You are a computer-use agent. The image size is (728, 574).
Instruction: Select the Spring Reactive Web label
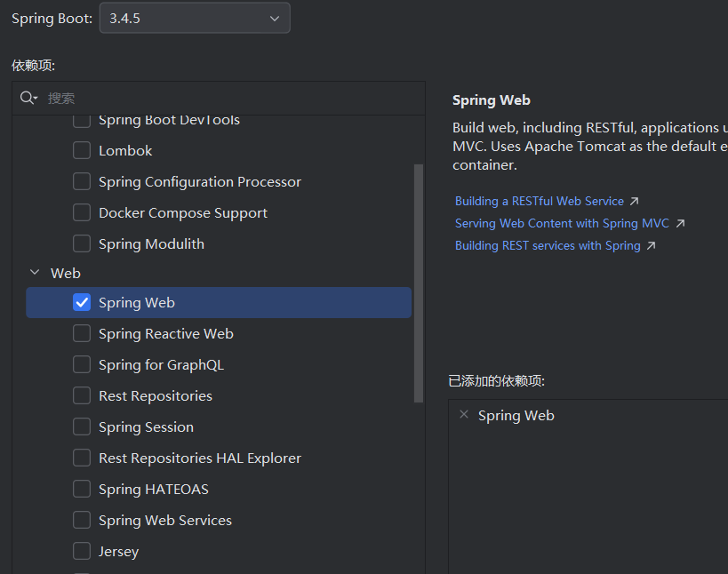coord(166,334)
